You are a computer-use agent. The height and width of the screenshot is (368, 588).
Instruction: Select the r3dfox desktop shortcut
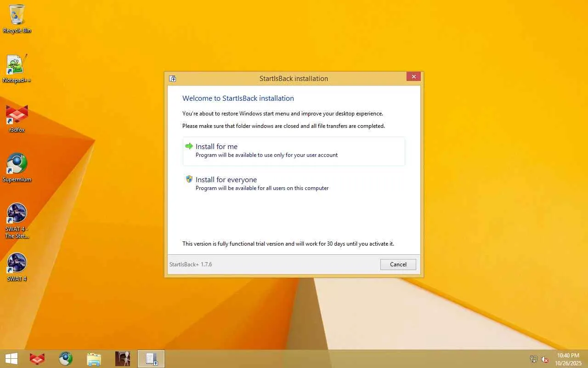(x=17, y=119)
